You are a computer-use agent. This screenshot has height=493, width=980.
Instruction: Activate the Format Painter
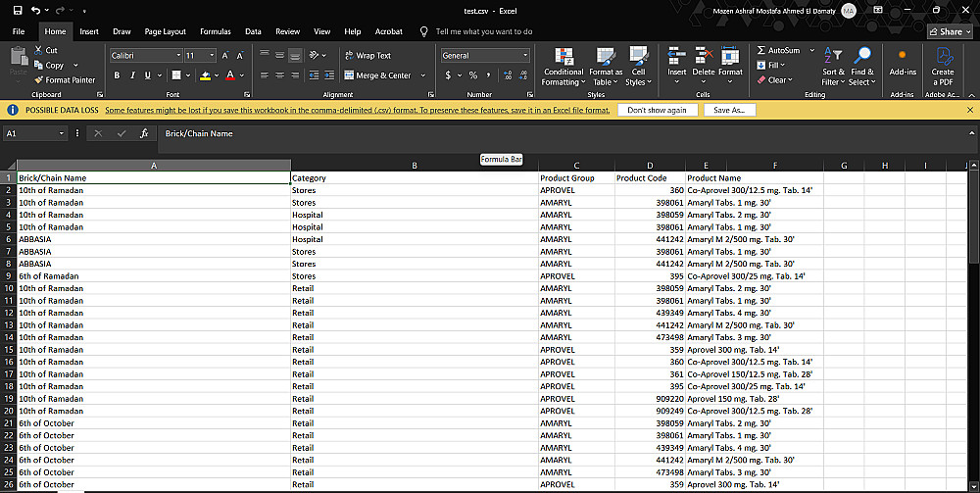(x=65, y=80)
